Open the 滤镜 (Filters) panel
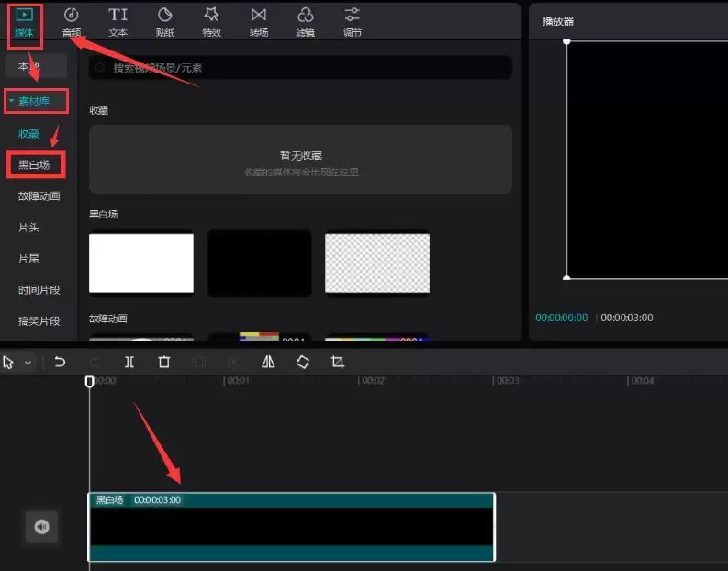728x571 pixels. tap(306, 22)
